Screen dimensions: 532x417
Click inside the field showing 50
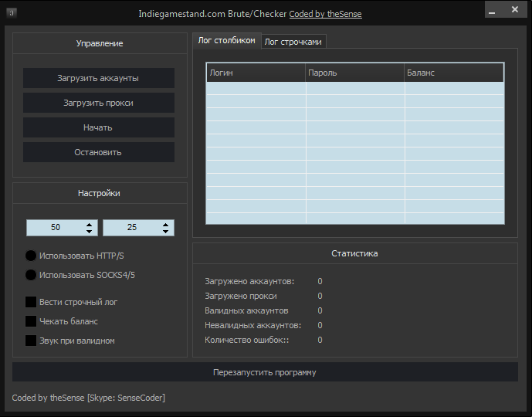pyautogui.click(x=55, y=228)
